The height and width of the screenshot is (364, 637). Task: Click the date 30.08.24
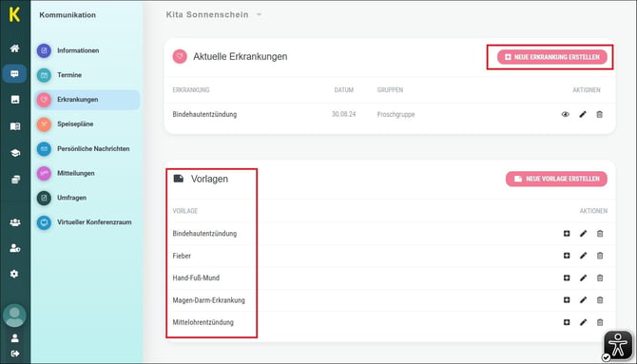[343, 115]
